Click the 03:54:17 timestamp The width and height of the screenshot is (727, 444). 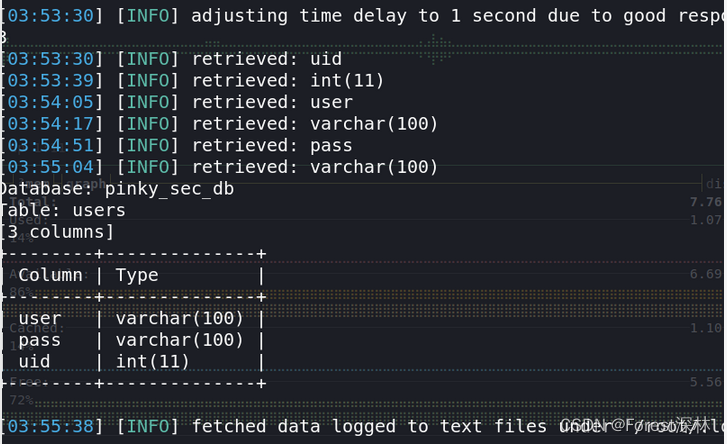coord(51,124)
